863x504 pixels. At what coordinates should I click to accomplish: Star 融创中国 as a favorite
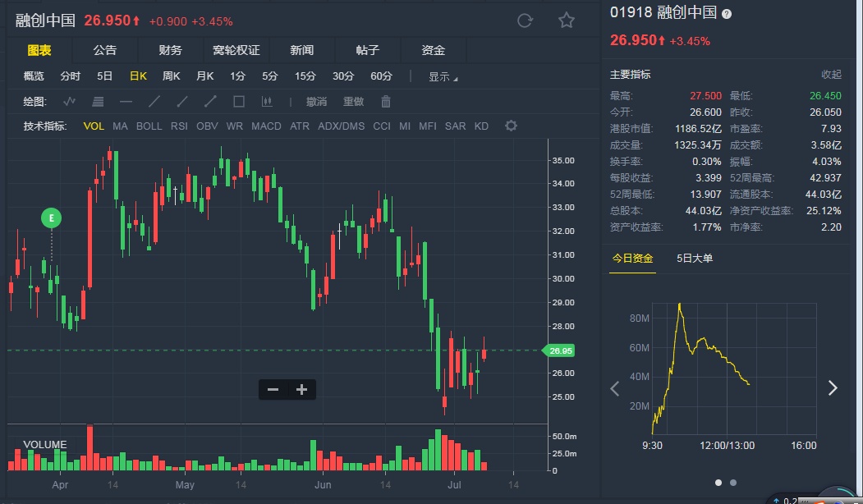point(567,21)
